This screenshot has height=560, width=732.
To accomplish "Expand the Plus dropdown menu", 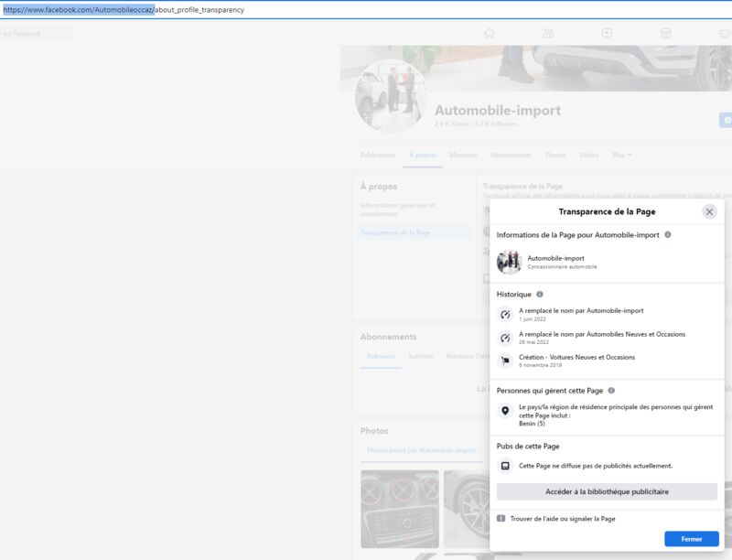I will (622, 155).
